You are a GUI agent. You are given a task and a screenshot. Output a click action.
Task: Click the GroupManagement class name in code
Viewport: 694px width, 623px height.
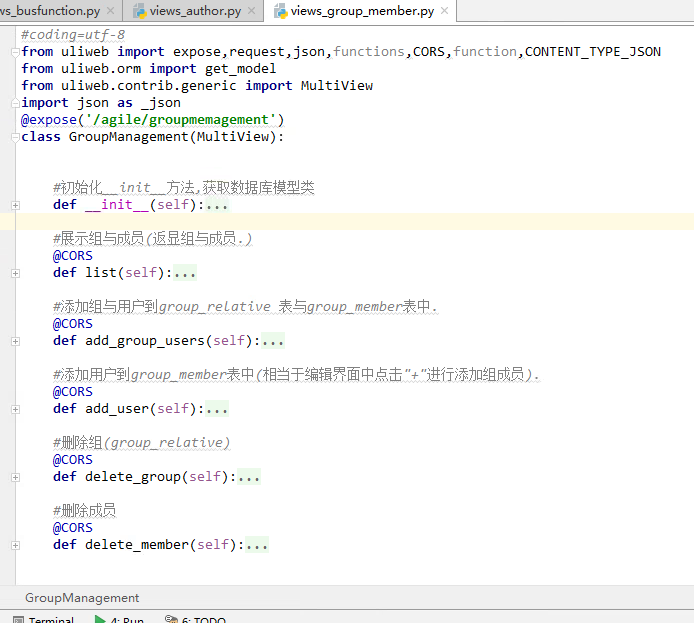[129, 137]
